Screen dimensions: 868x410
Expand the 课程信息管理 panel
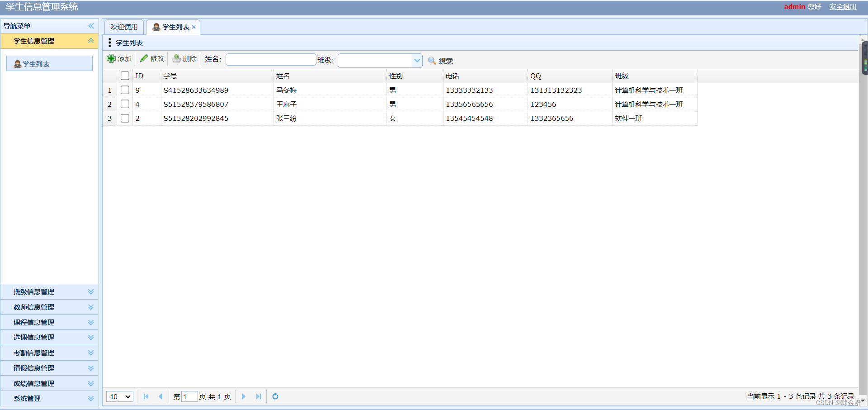coord(91,322)
